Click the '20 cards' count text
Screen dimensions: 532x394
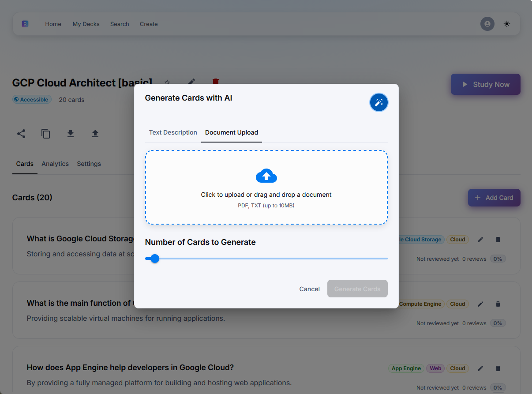71,100
